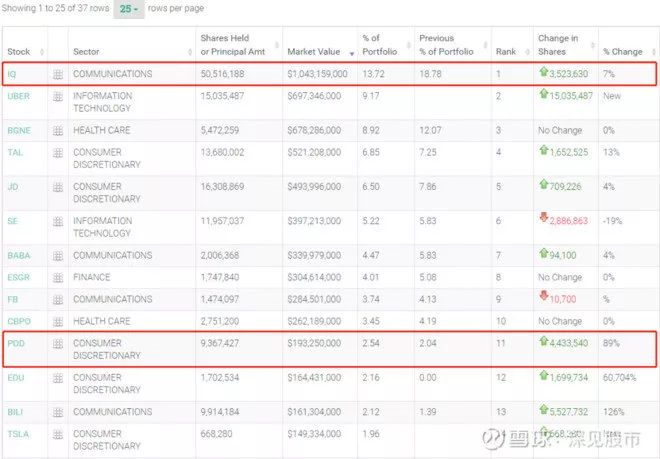Click the red 2,886,863 share decrease value
Image resolution: width=660 pixels, height=459 pixels.
[x=568, y=221]
